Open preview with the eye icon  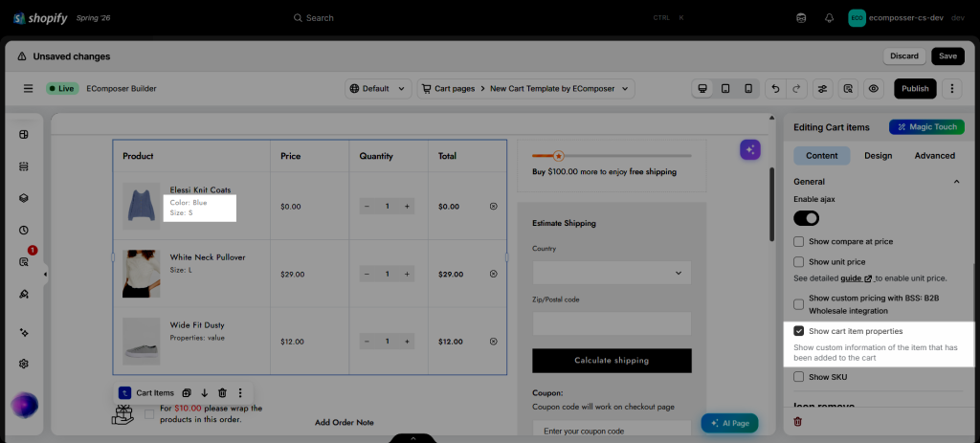[x=873, y=89]
